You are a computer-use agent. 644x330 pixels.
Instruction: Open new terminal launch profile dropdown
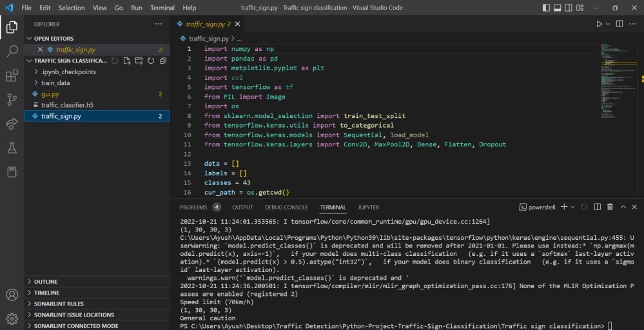pyautogui.click(x=572, y=207)
